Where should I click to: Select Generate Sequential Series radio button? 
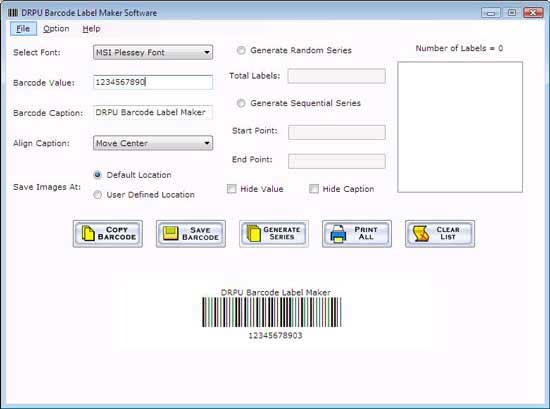pos(241,103)
